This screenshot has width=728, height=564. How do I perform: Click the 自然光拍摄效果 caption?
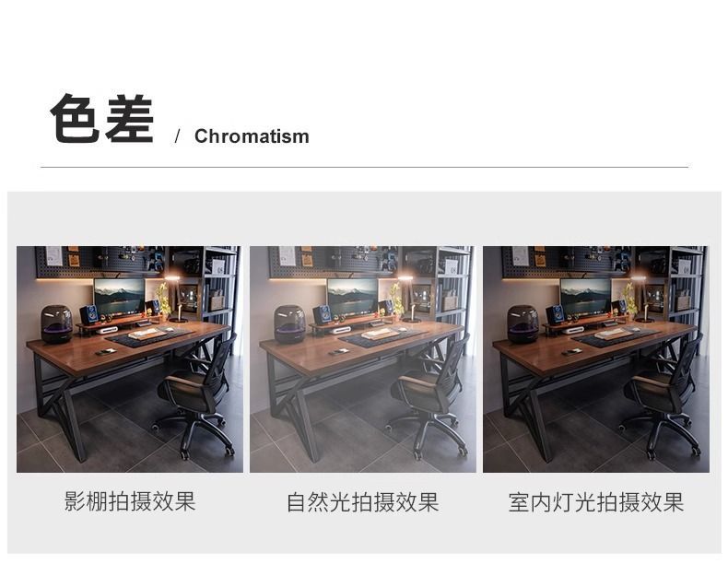pos(362,502)
